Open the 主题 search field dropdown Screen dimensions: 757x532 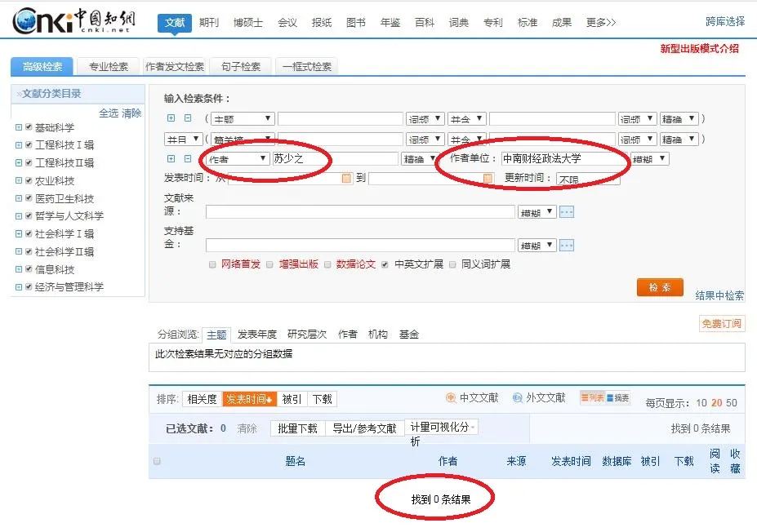[x=242, y=119]
